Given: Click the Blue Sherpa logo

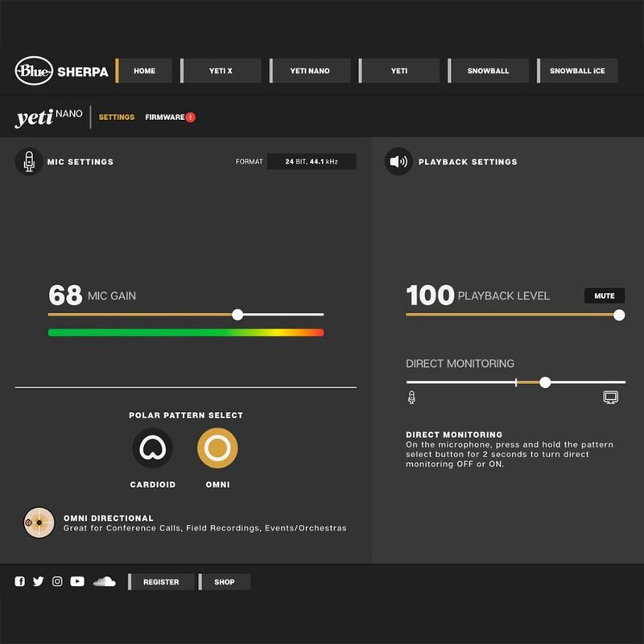Looking at the screenshot, I should 61,71.
